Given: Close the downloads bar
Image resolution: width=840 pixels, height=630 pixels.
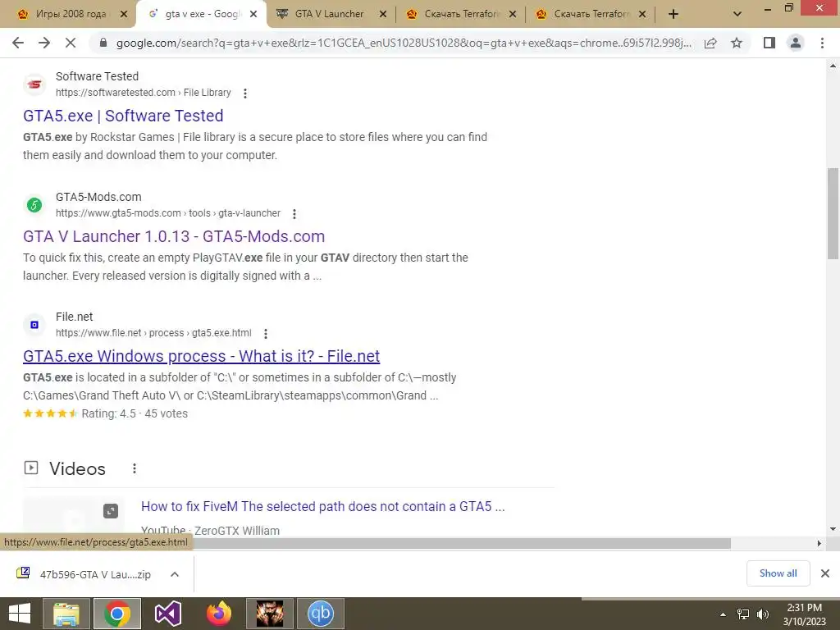Looking at the screenshot, I should tap(825, 573).
